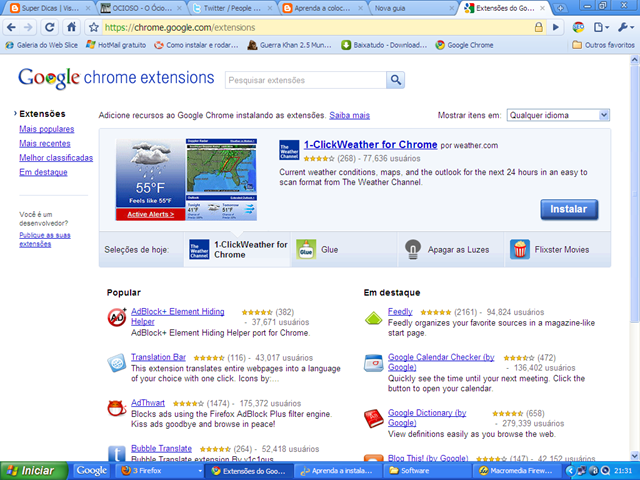Expand the Outros favoritos bookmarks folder

[603, 45]
